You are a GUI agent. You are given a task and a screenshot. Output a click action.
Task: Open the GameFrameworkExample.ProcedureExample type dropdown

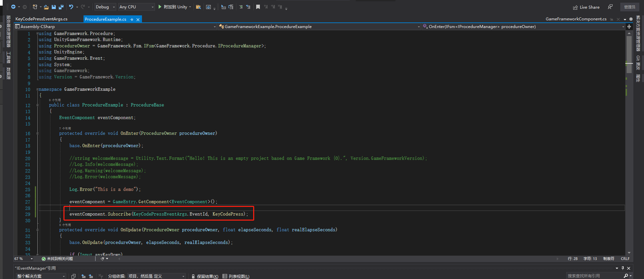coord(319,26)
